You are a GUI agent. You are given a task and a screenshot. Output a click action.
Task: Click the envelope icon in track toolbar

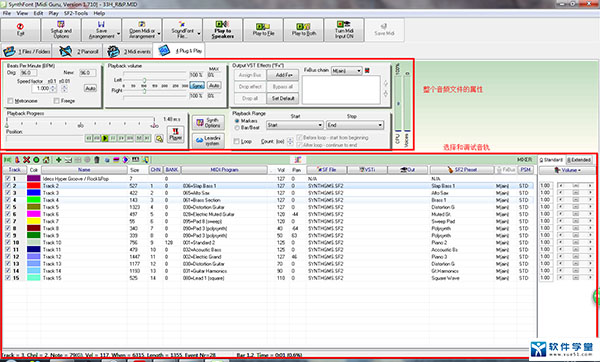pyautogui.click(x=68, y=160)
